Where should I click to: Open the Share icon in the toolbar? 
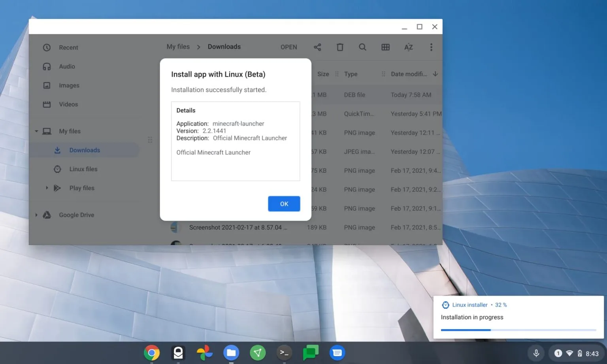point(317,47)
